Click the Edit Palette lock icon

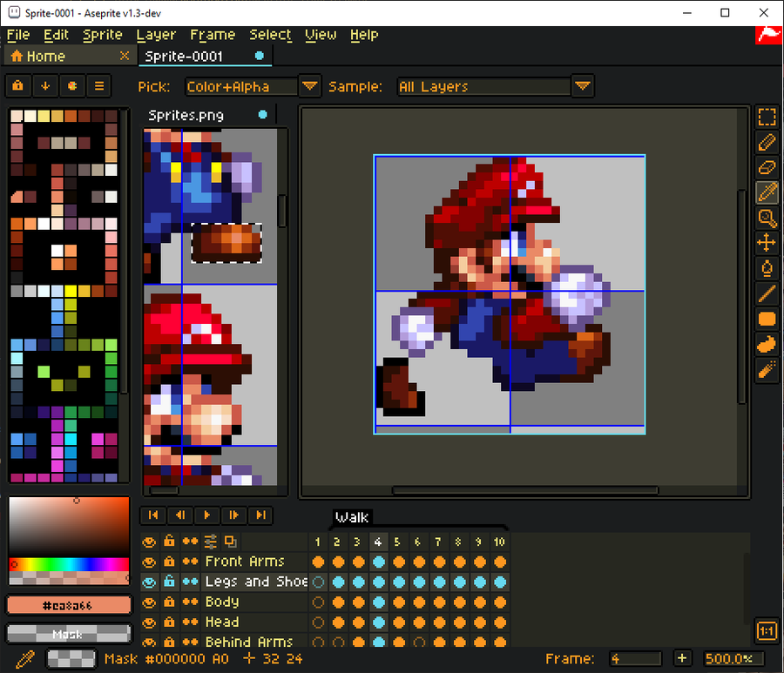(x=18, y=86)
